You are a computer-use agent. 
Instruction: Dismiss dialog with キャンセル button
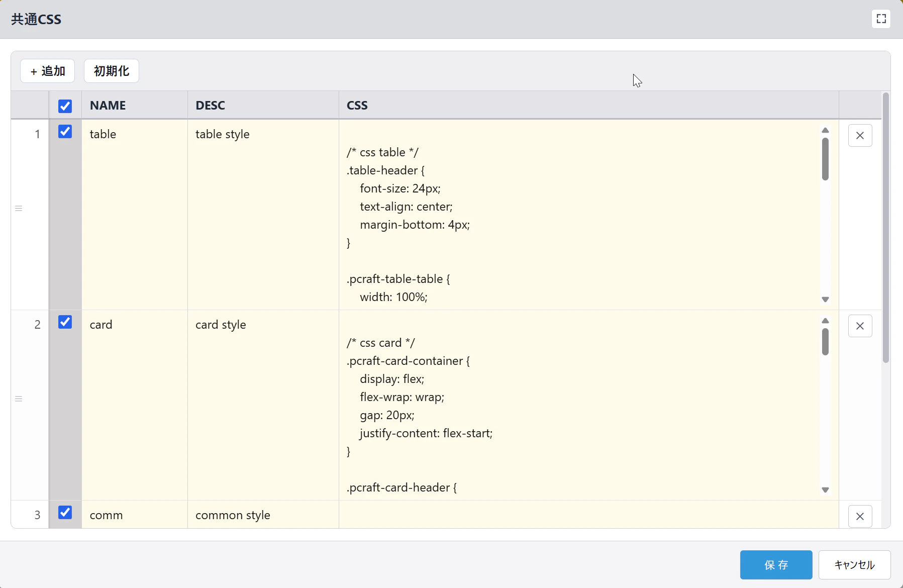click(x=854, y=565)
